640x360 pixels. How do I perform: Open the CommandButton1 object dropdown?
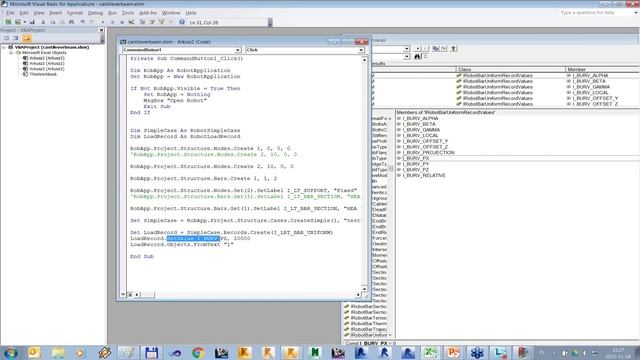(238, 50)
